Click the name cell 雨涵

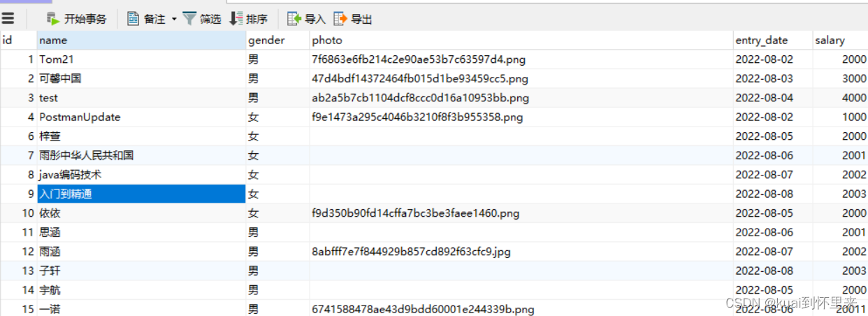click(x=142, y=252)
